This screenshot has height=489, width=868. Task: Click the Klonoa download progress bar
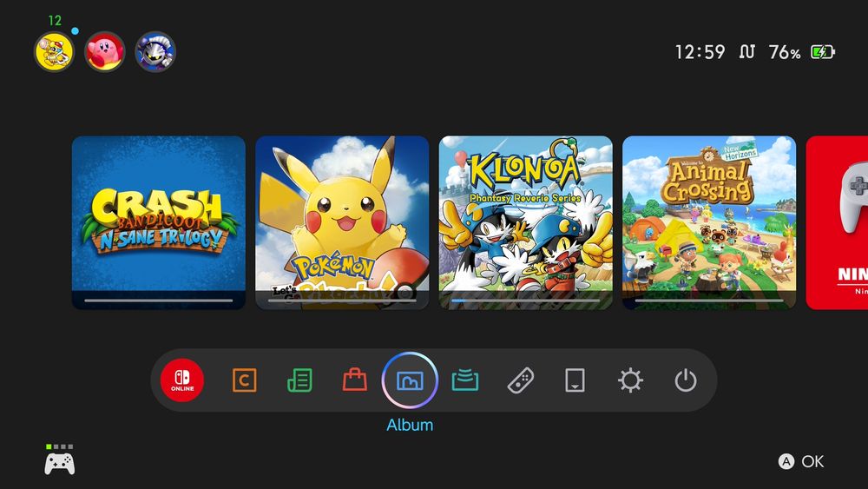pos(526,301)
